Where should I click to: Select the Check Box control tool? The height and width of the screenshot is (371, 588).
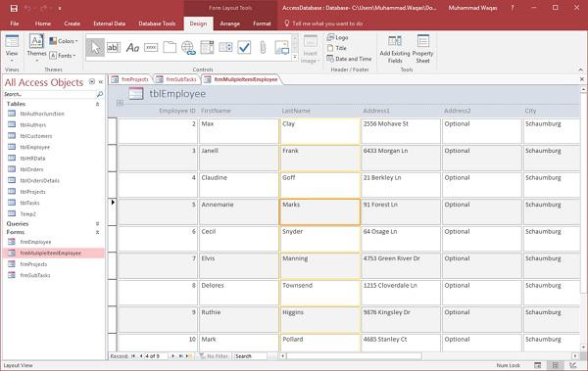(x=244, y=48)
